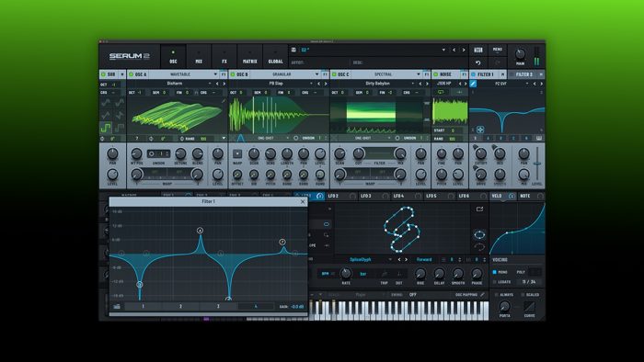
Task: Open the MENU button
Action: 498,50
